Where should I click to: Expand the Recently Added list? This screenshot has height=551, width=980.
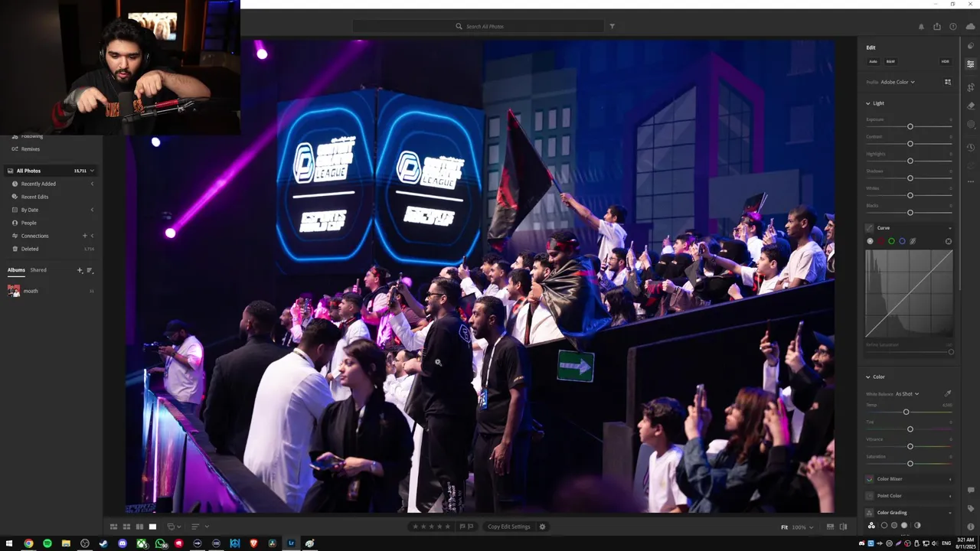tap(92, 184)
